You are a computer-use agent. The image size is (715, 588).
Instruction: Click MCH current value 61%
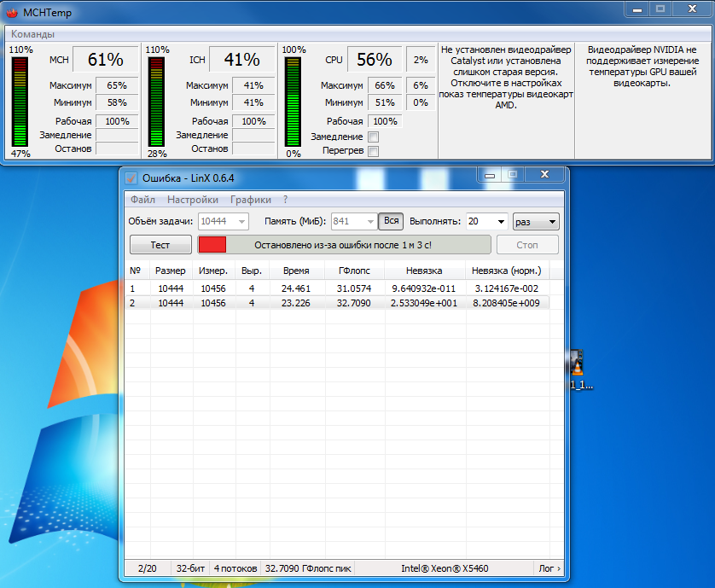point(106,59)
